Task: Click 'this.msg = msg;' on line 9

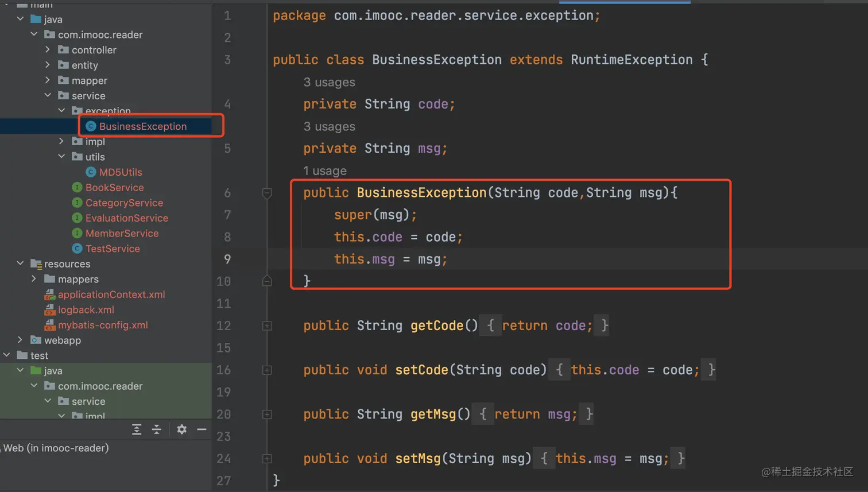Action: pyautogui.click(x=390, y=259)
